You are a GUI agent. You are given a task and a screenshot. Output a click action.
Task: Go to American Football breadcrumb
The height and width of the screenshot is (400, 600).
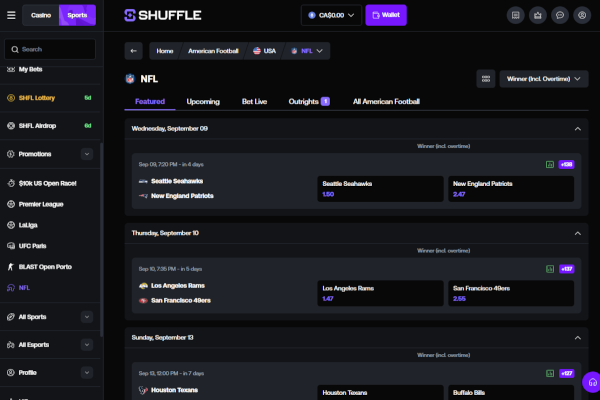(x=213, y=51)
